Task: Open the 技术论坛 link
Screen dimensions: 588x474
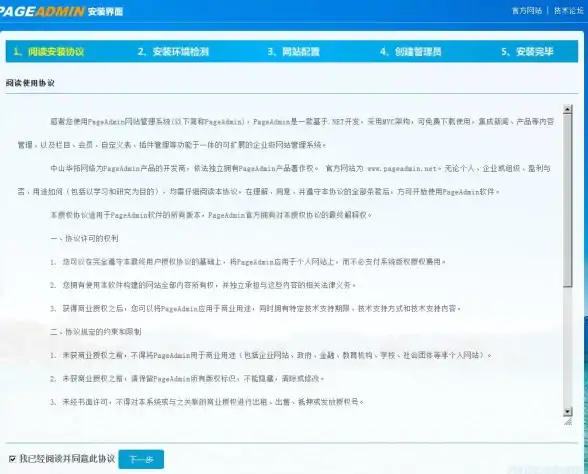Action: click(569, 10)
